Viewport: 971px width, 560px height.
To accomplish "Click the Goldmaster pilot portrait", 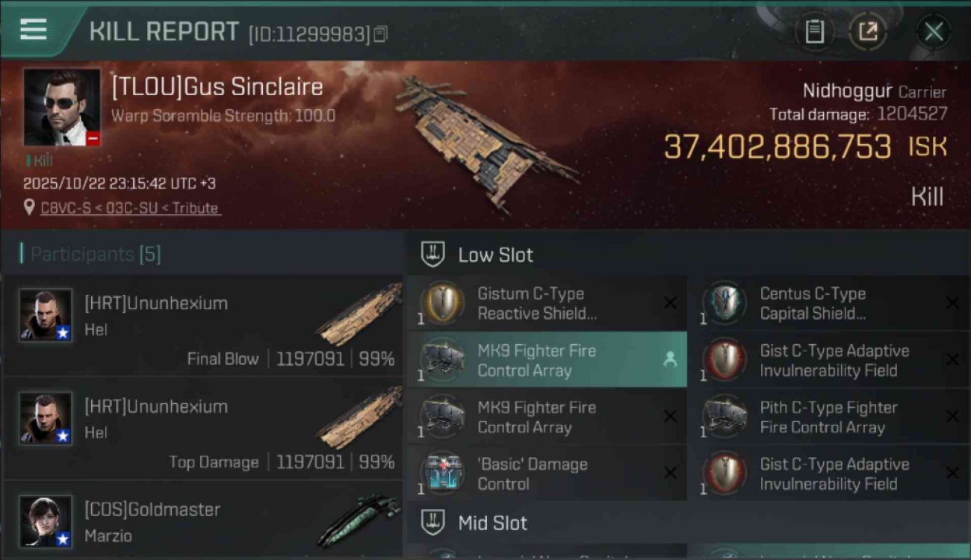I will point(46,521).
